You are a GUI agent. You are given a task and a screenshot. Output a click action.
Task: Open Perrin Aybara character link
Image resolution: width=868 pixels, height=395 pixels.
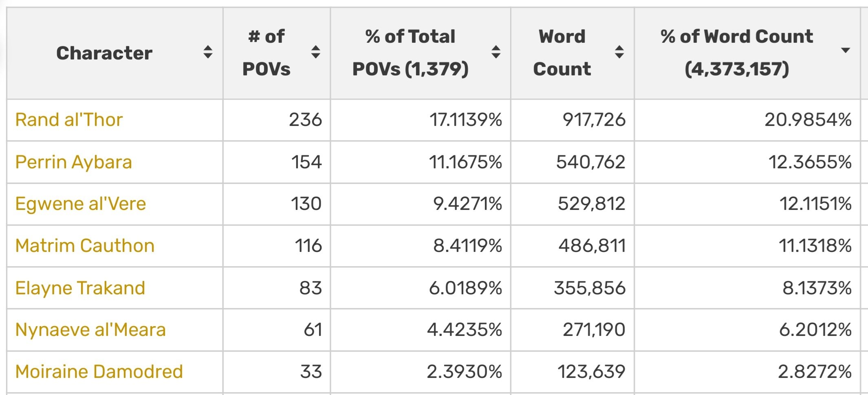point(74,162)
